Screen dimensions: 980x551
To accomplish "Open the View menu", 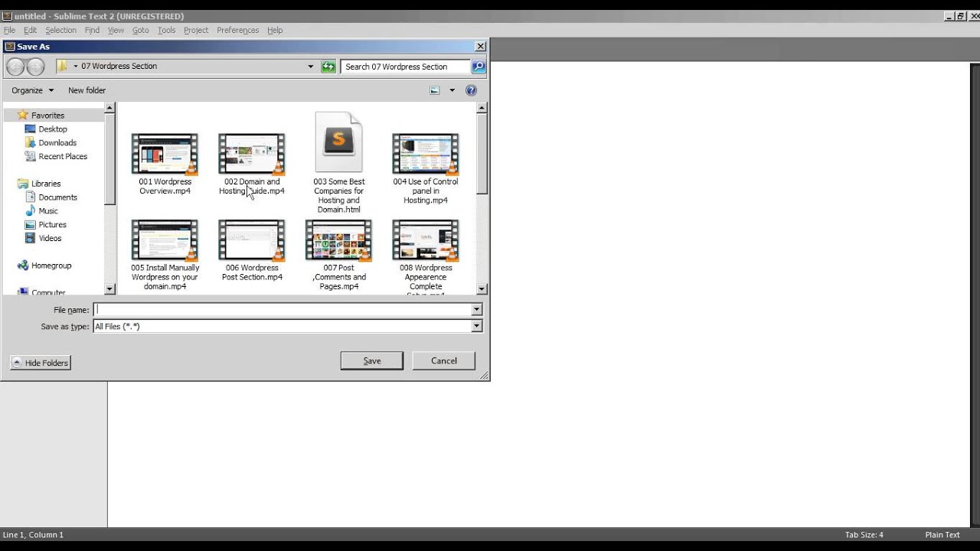I will 116,30.
